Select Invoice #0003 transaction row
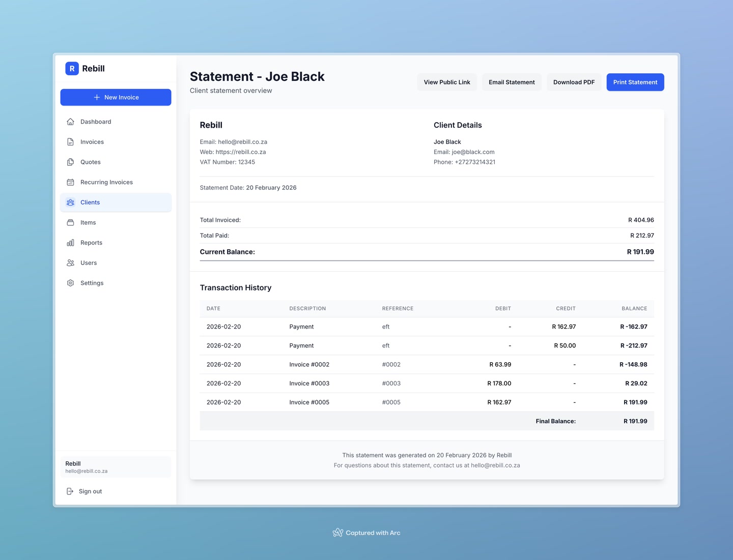The height and width of the screenshot is (560, 733). coord(309,384)
